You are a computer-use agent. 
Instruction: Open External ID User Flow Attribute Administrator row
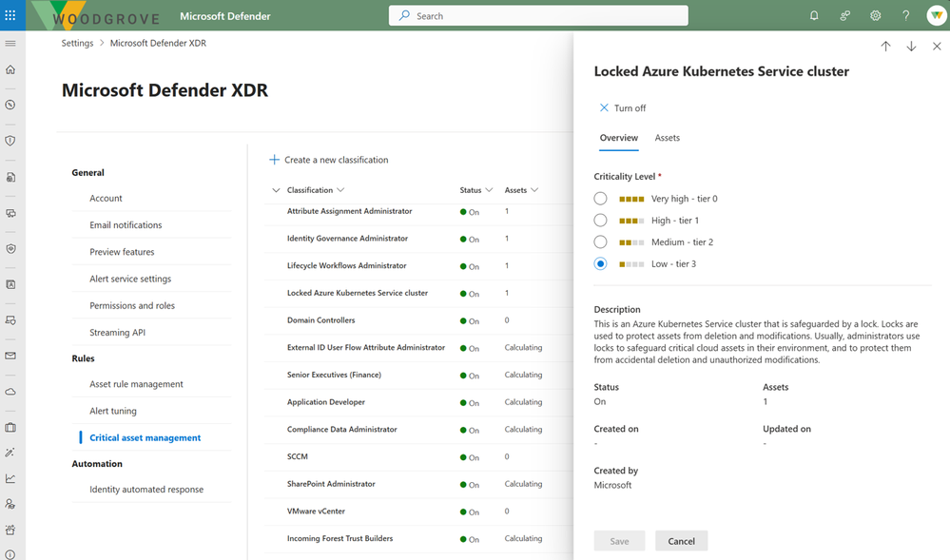[x=418, y=348]
